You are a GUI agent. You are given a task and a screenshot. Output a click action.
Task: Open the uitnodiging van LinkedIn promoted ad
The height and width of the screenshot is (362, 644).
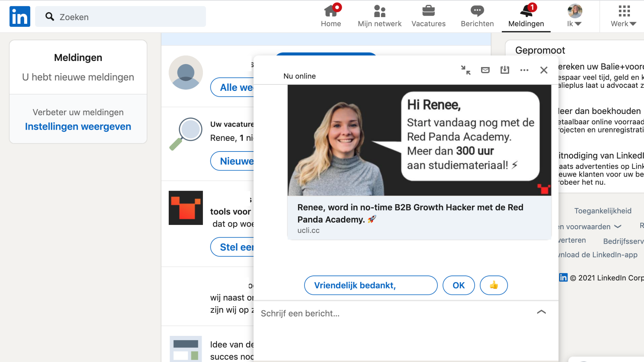click(x=601, y=169)
